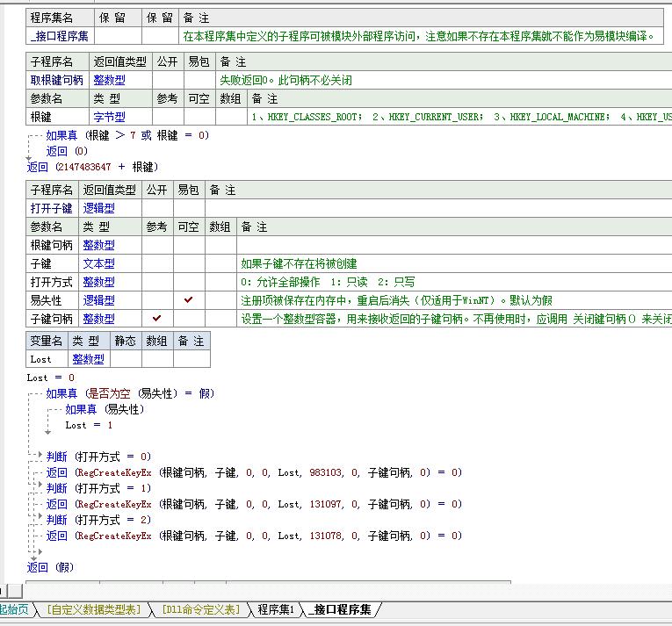The image size is (672, 626).
Task: Click the nested line 如果真 (易失性)
Action: click(105, 409)
